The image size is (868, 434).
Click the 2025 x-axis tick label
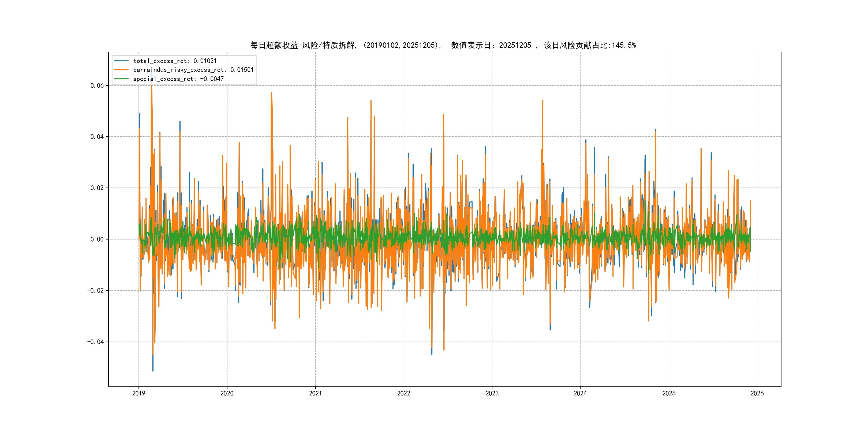[x=669, y=393]
